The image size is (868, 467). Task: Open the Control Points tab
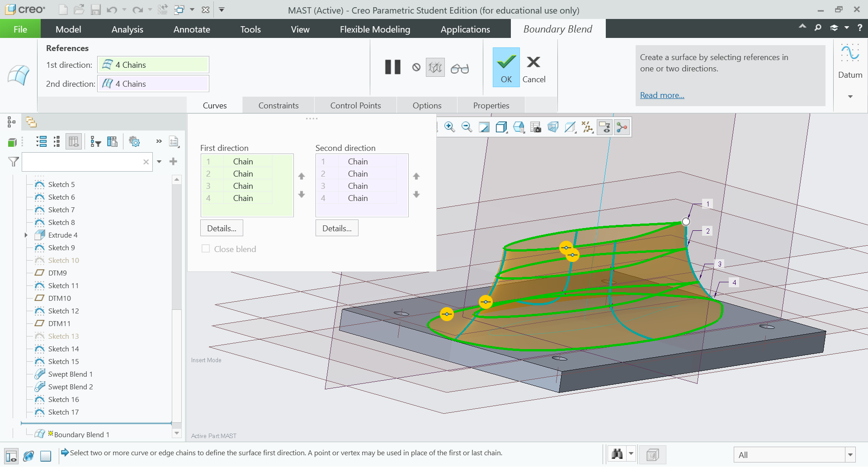click(x=355, y=105)
